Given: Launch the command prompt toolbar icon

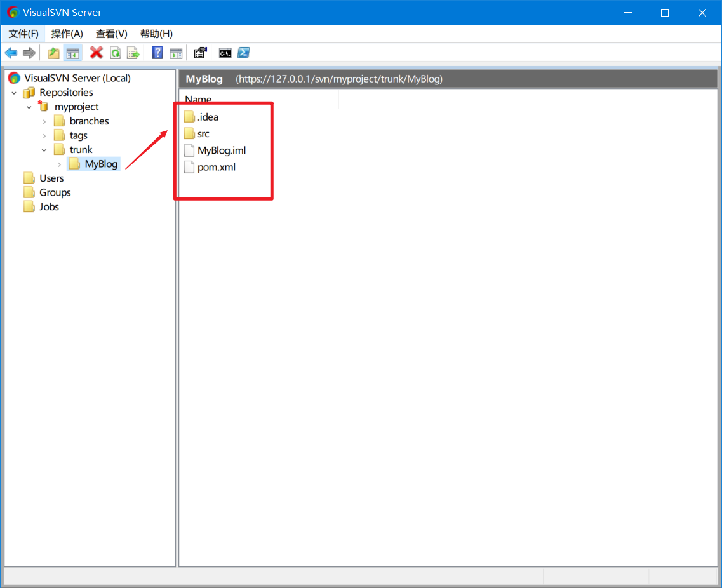Looking at the screenshot, I should [x=225, y=53].
